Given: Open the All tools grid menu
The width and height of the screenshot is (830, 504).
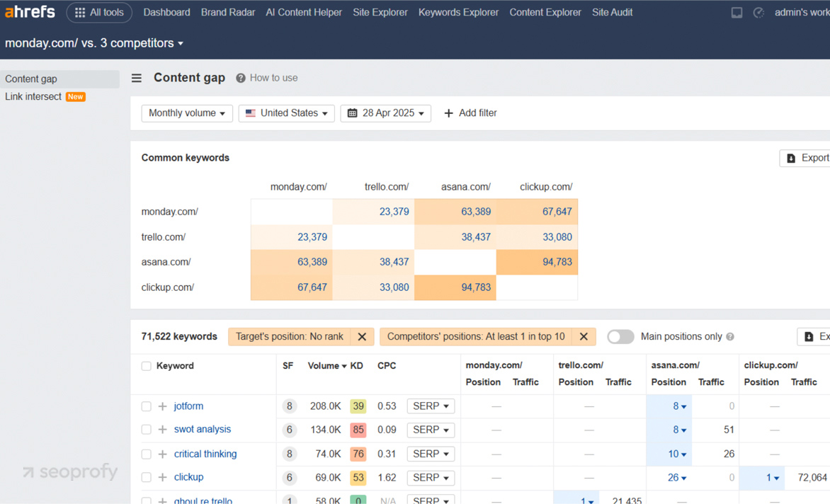Looking at the screenshot, I should click(x=99, y=12).
